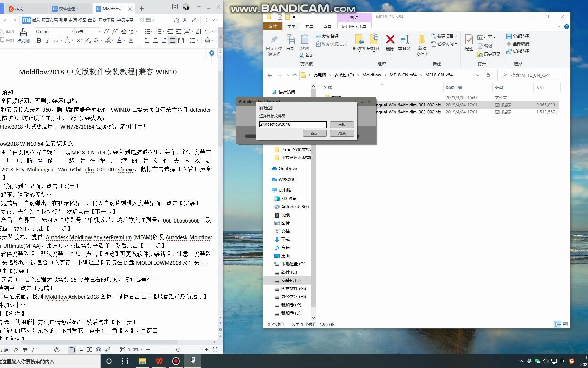Click 取消 in the 解压到 dialog

click(x=342, y=133)
